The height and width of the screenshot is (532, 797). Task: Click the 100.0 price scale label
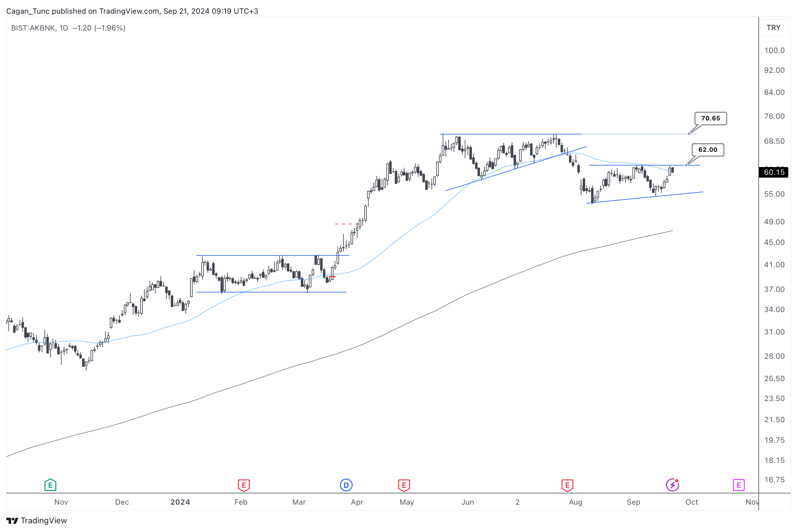tap(774, 50)
